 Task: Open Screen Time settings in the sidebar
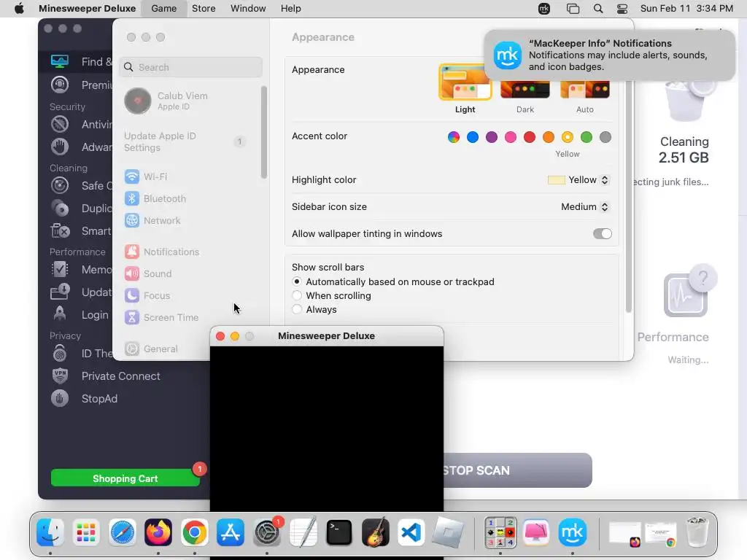tap(161, 318)
